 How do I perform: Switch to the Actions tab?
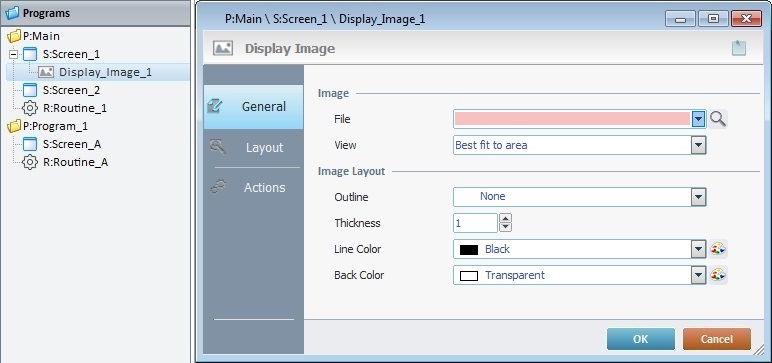(x=253, y=188)
